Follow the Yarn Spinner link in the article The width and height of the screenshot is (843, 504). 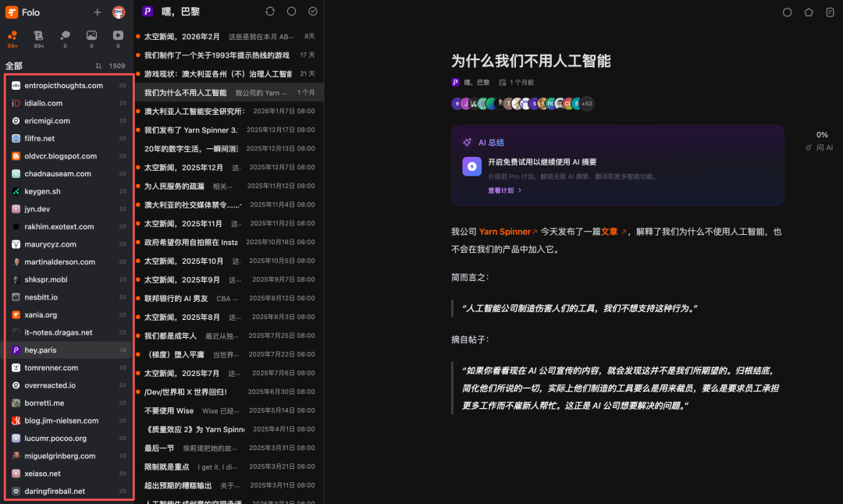pos(507,231)
